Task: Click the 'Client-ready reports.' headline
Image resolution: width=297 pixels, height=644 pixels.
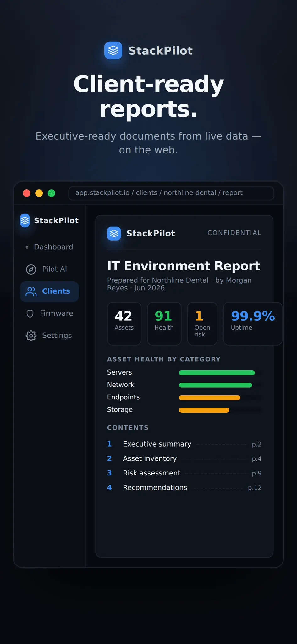Action: coord(149,97)
